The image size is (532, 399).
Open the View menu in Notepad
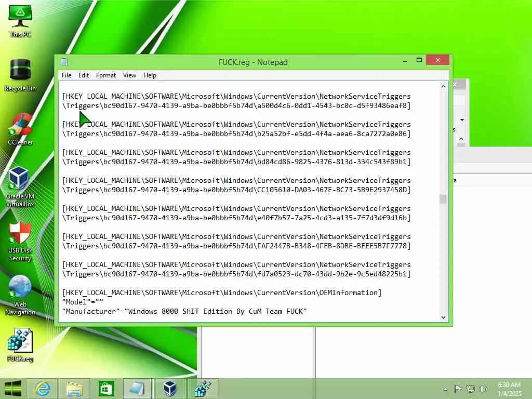(x=129, y=75)
